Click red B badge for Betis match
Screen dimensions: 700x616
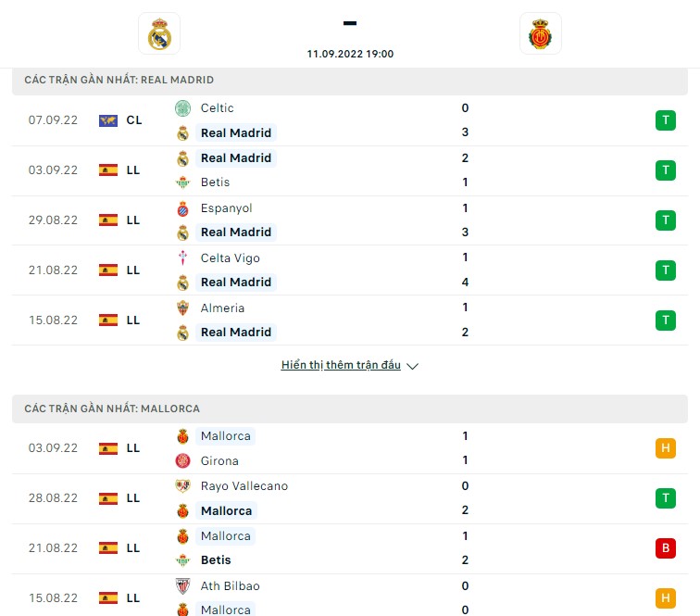coord(665,548)
